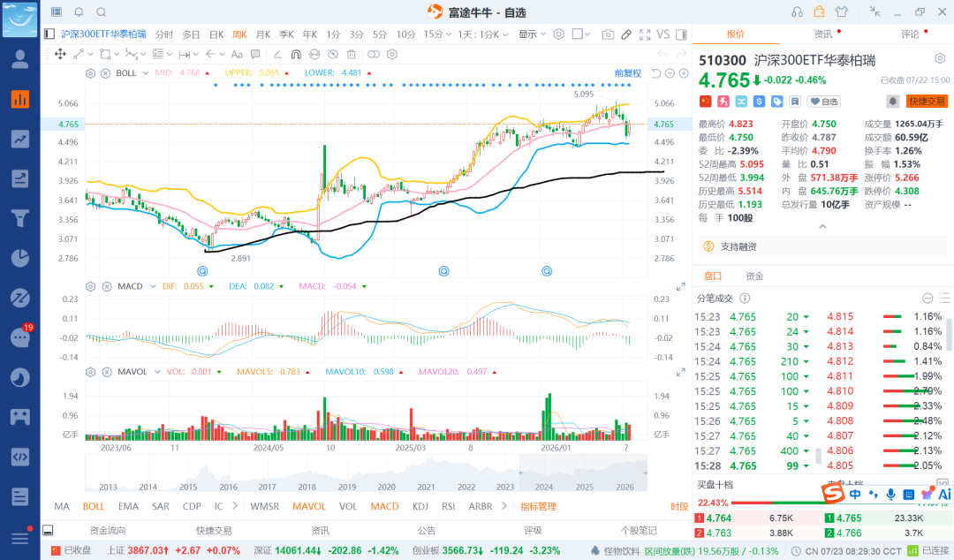Open the search magnifier in the title bar
This screenshot has height=560, width=954.
(x=102, y=12)
